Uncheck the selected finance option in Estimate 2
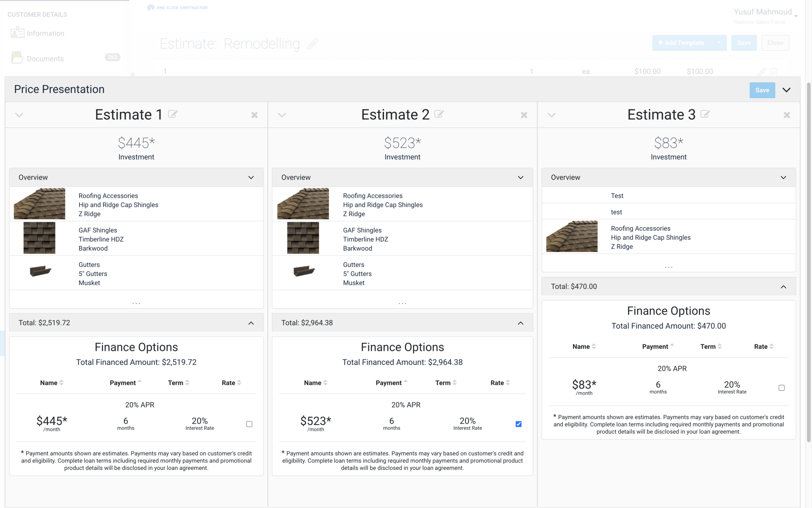 [x=518, y=424]
